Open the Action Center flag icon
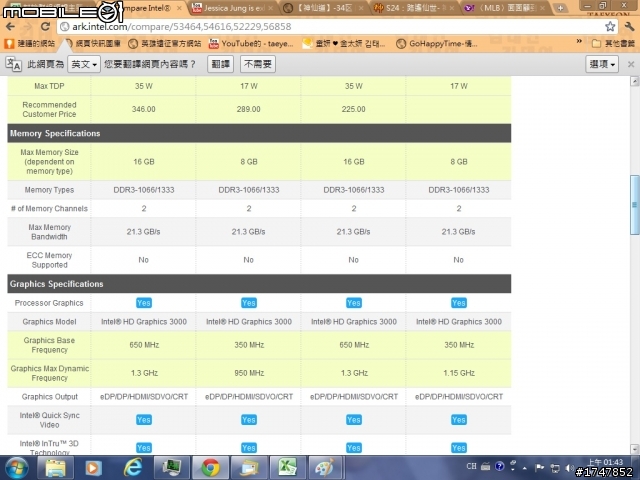640x480 pixels. click(539, 467)
